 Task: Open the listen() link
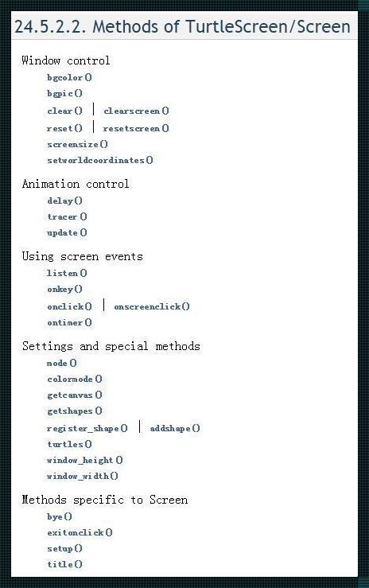click(67, 274)
